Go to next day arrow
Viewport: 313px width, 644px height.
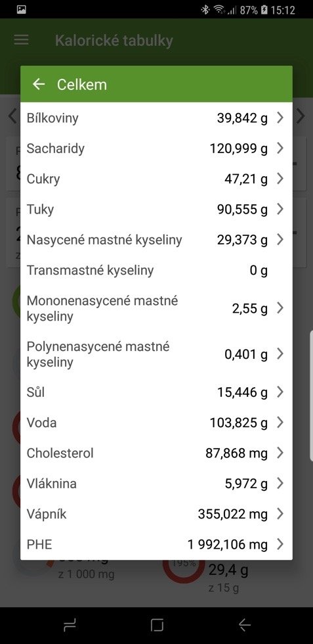(x=301, y=116)
